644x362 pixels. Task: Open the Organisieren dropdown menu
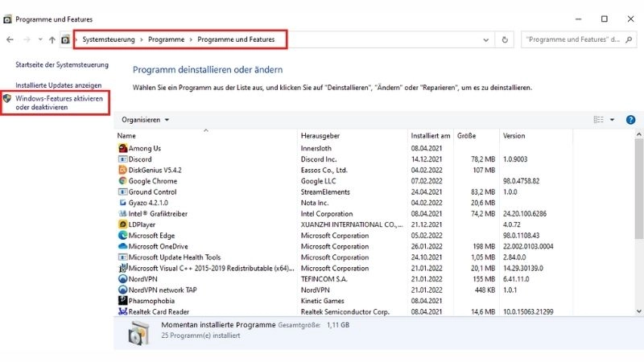pos(146,120)
